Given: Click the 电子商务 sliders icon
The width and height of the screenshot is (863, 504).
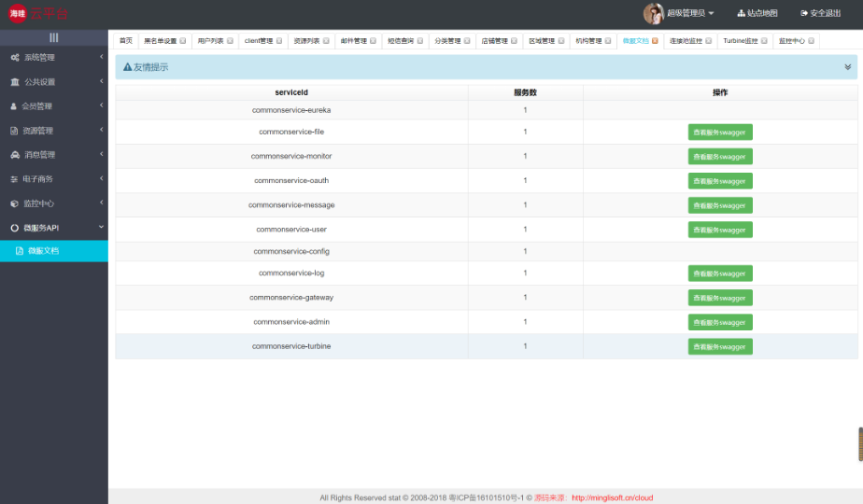Looking at the screenshot, I should [x=14, y=179].
